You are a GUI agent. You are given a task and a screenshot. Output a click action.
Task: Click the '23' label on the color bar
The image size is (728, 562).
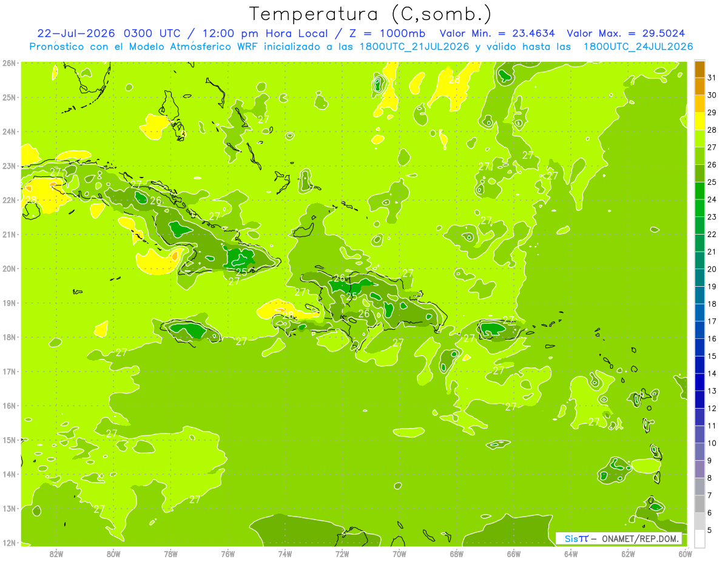pos(712,217)
